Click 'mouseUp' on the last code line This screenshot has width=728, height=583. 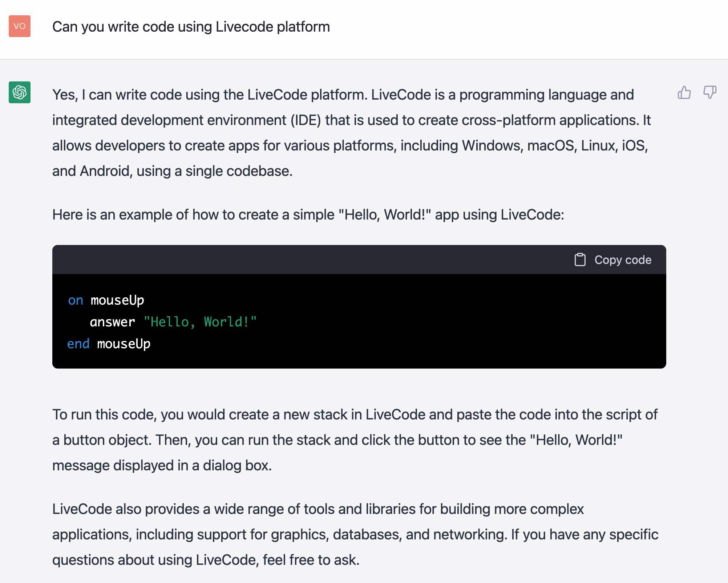(x=124, y=344)
